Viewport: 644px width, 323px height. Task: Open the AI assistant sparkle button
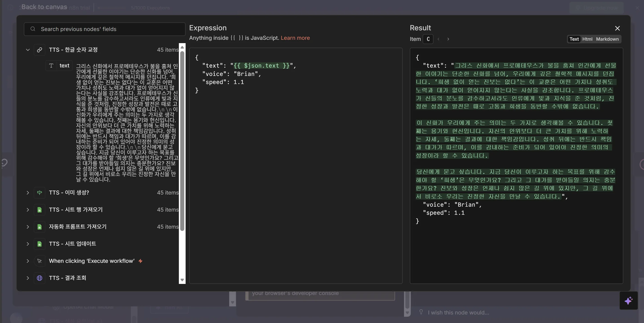(628, 300)
